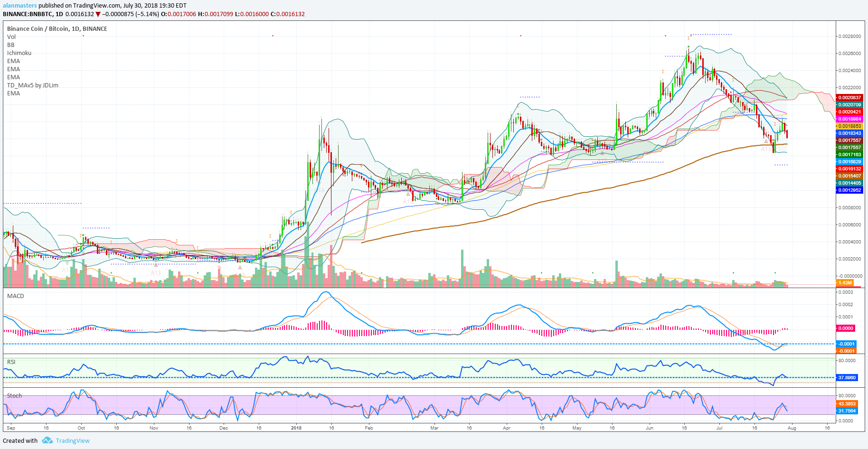Click the blue 31.7564 Stoch value tag

click(x=847, y=411)
